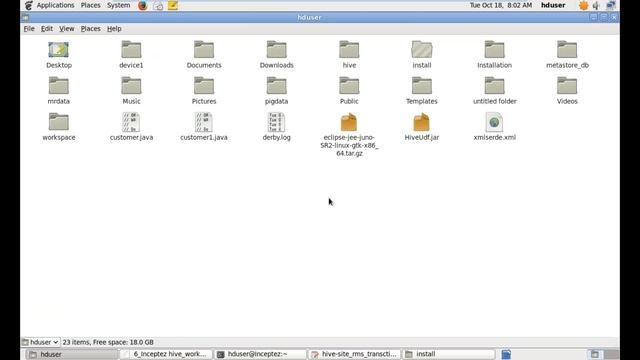The width and height of the screenshot is (640, 360).
Task: Select the Downloads folder icon
Action: point(276,50)
